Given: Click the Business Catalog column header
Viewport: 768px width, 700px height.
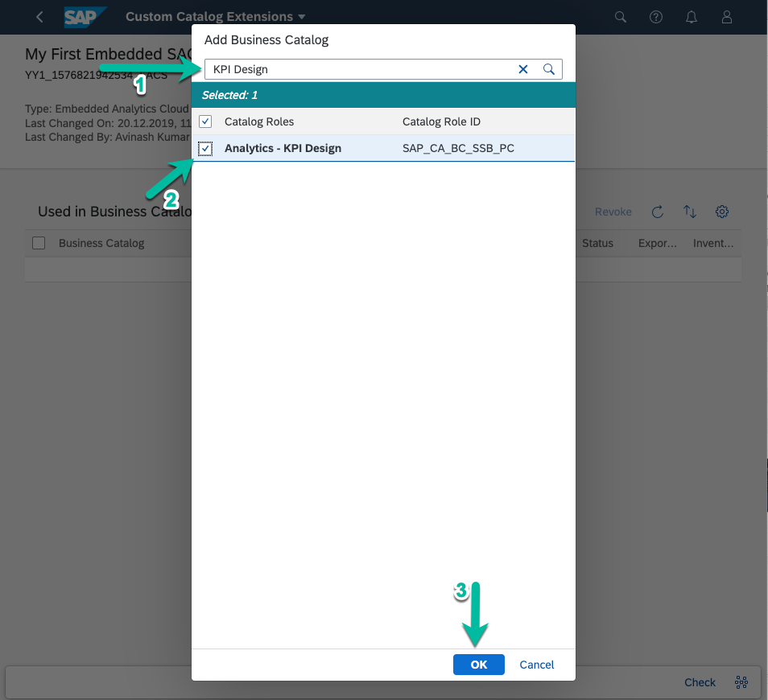Looking at the screenshot, I should (x=101, y=243).
